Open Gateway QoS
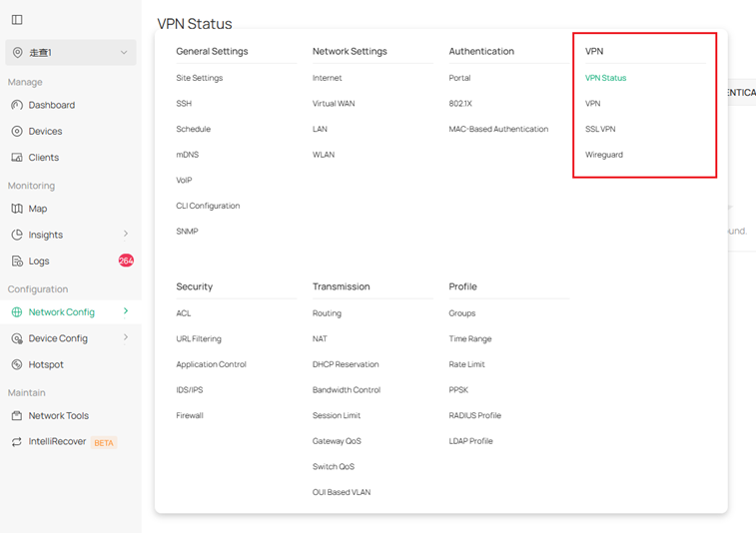 click(x=337, y=441)
